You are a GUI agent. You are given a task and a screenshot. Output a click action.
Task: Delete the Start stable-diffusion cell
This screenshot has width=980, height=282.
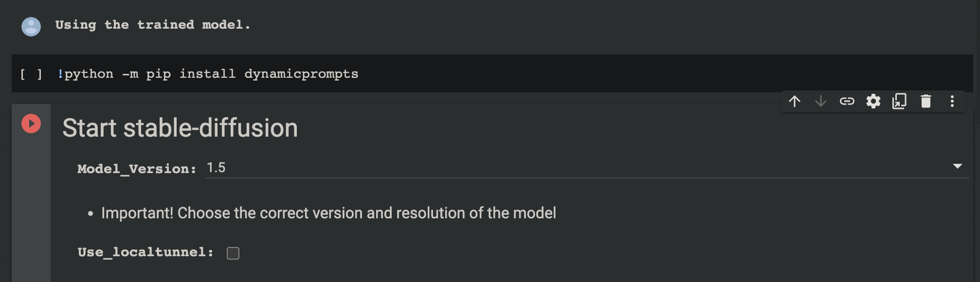tap(926, 102)
